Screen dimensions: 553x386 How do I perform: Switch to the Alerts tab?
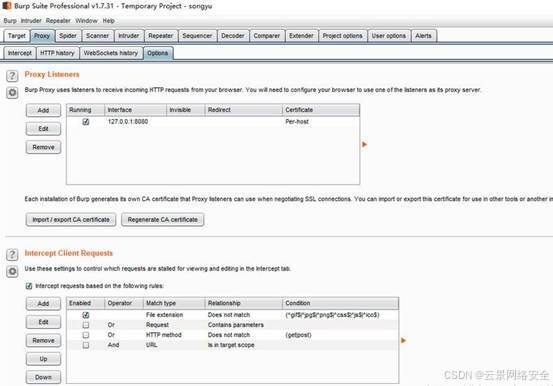pos(423,36)
